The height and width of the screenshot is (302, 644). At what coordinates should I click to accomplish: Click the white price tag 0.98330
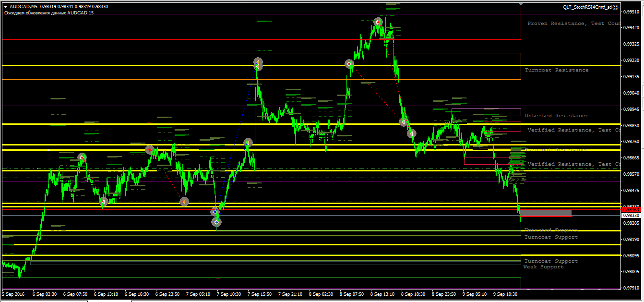pos(632,216)
